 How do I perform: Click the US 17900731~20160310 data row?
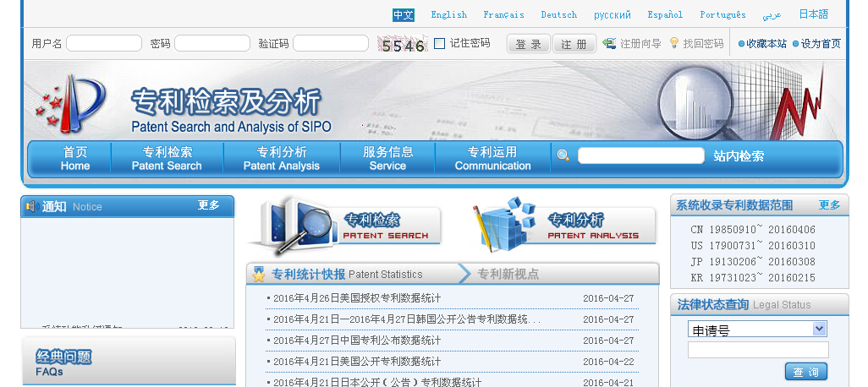click(753, 246)
